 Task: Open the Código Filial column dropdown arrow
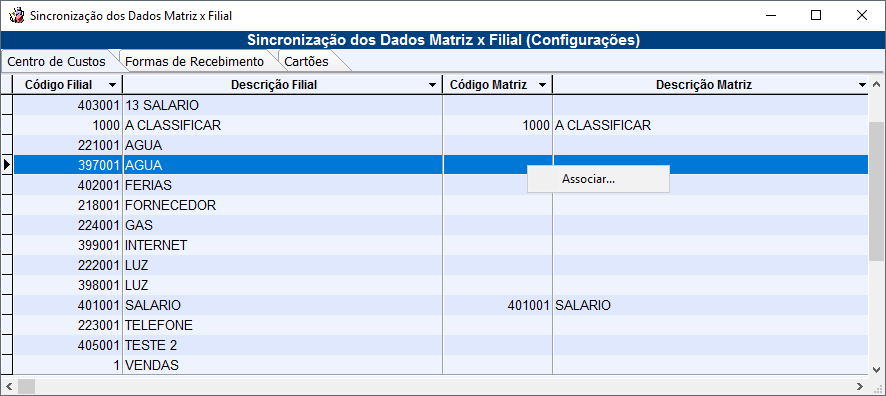[x=113, y=85]
